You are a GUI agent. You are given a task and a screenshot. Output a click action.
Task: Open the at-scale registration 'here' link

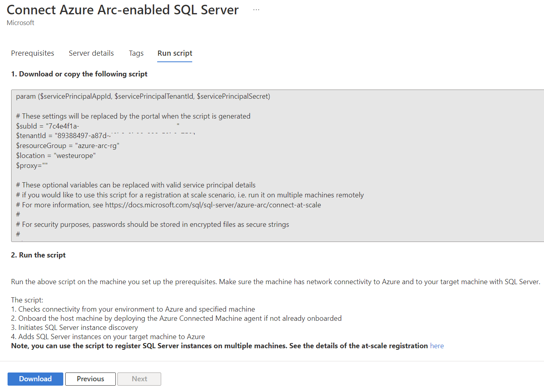coord(437,346)
